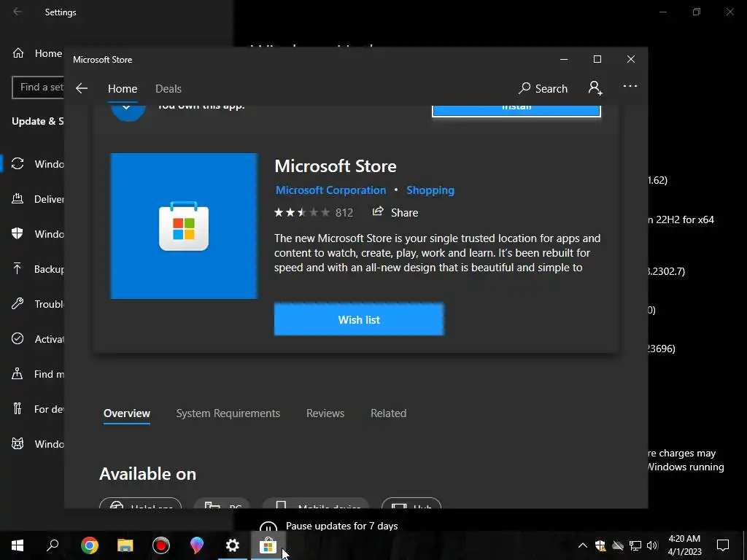Open taskbar search magnifier
Viewport: 747px width, 560px height.
pos(53,545)
